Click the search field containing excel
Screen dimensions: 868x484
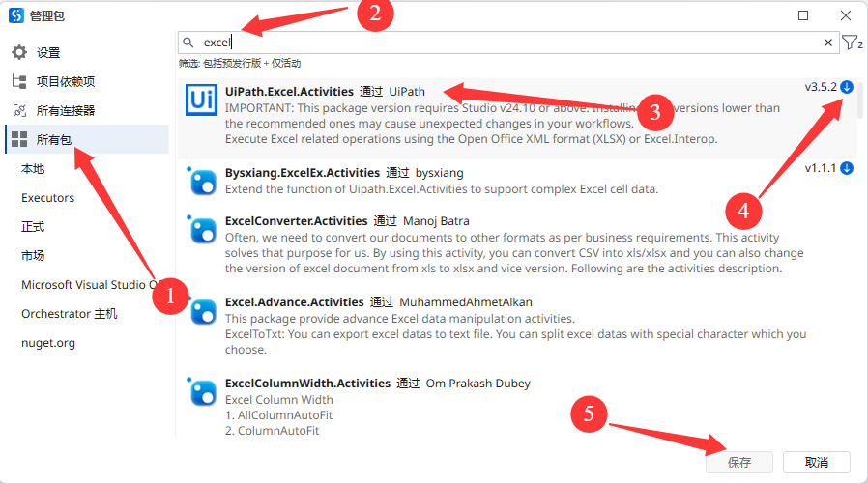click(507, 43)
